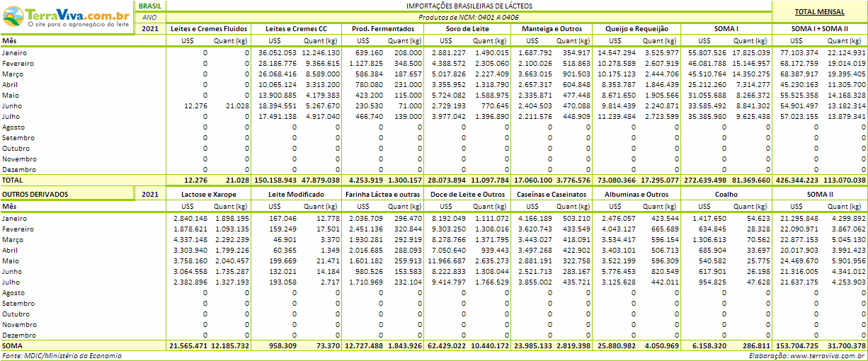
Task: Select value 57.023.155 in Julho row
Action: tap(799, 117)
